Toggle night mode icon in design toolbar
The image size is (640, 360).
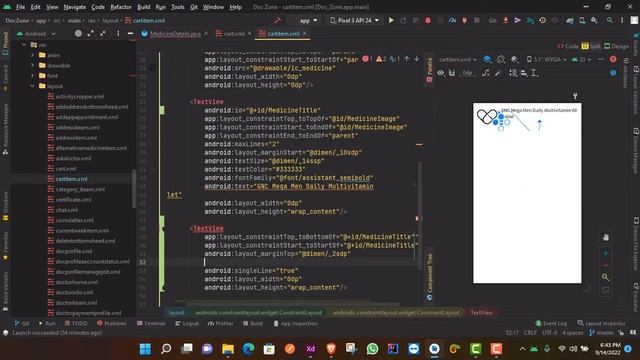point(514,59)
